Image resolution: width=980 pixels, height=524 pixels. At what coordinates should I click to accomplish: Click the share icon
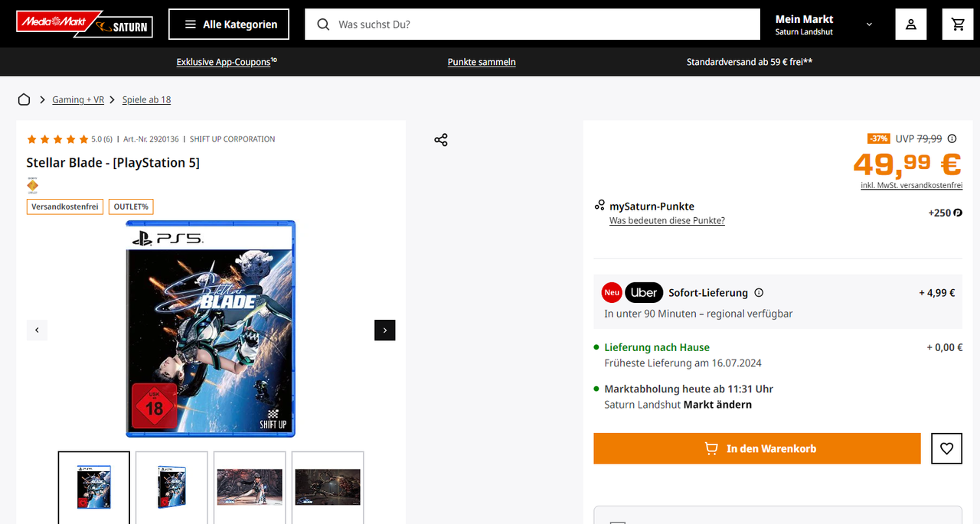point(441,140)
